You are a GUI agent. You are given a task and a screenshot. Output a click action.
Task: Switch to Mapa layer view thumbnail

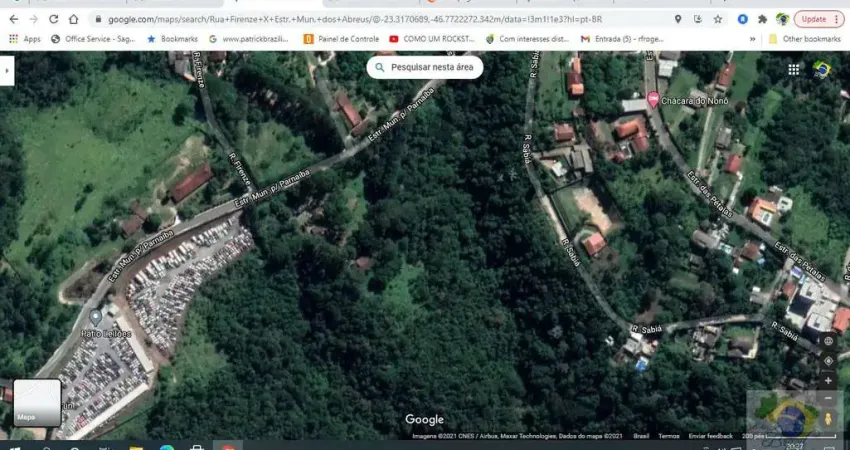[x=37, y=402]
